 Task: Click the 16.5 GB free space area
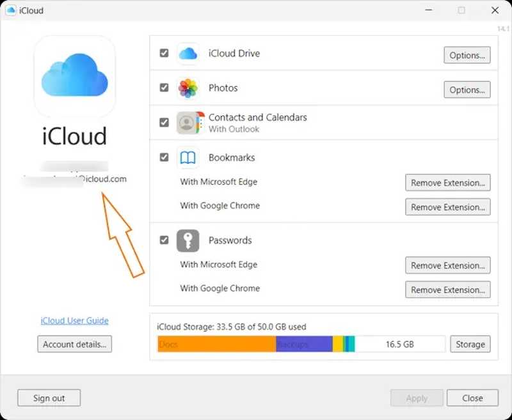[400, 345]
